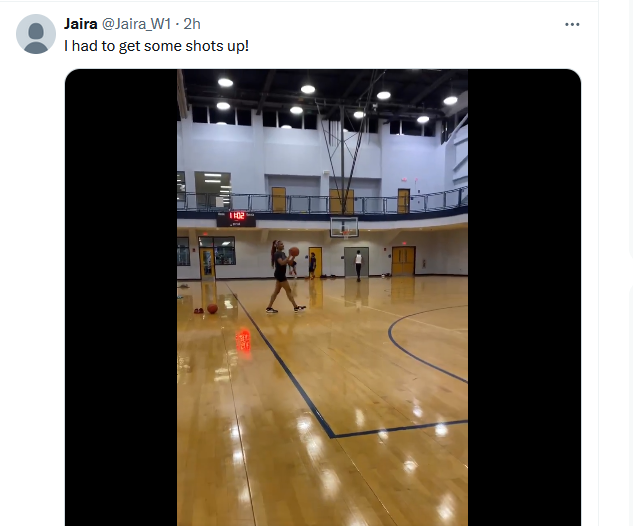Click the yellow double doors in the video
The height and width of the screenshot is (526, 633).
403,260
